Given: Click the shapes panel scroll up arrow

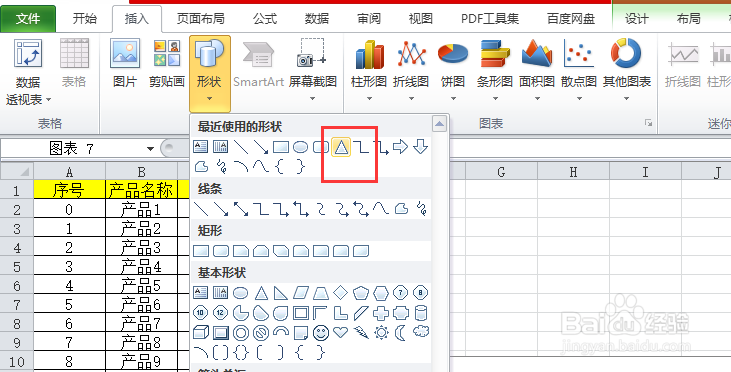Looking at the screenshot, I should (x=439, y=124).
